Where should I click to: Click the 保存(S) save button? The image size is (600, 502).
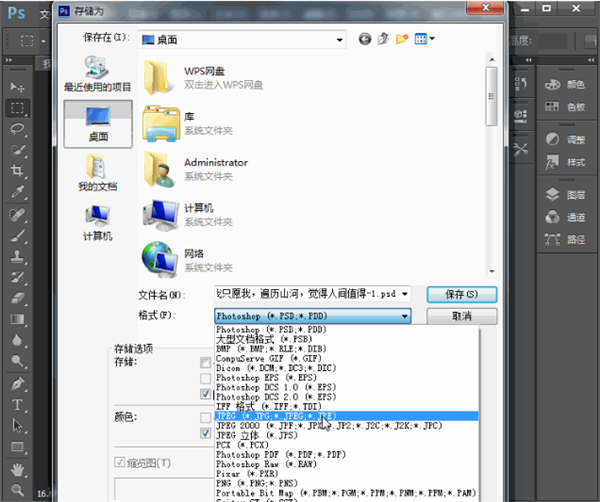click(x=462, y=294)
